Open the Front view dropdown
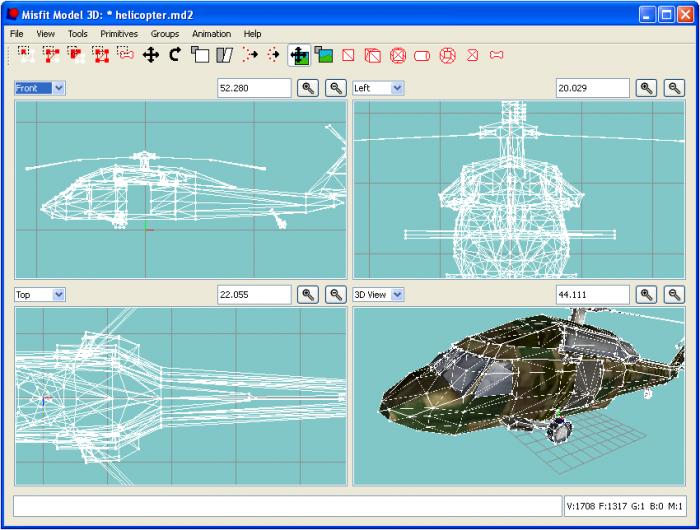Viewport: 700px width, 530px height. click(40, 88)
